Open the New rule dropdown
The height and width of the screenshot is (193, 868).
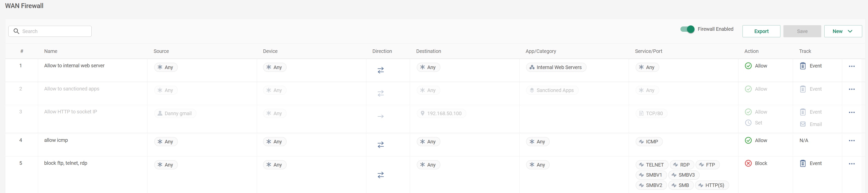(x=843, y=31)
